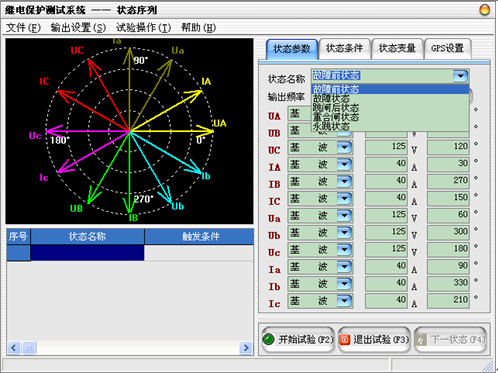Viewport: 498px width, 373px height.
Task: Click the Ub phase angle field 300
Action: tap(448, 232)
